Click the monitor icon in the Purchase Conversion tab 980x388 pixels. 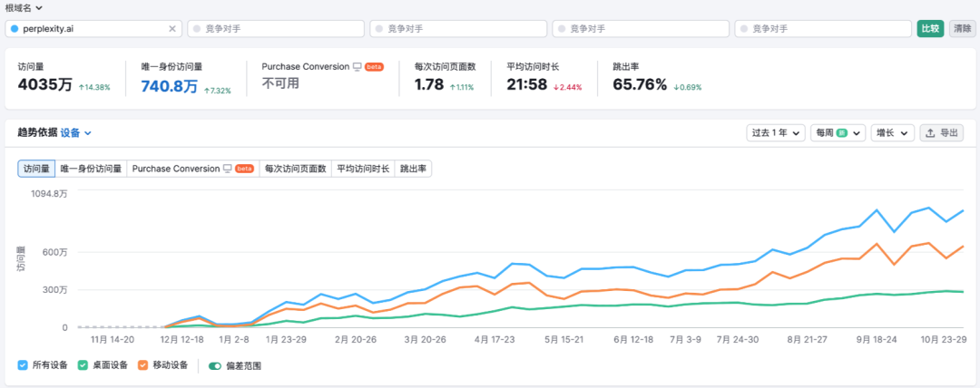pos(228,169)
